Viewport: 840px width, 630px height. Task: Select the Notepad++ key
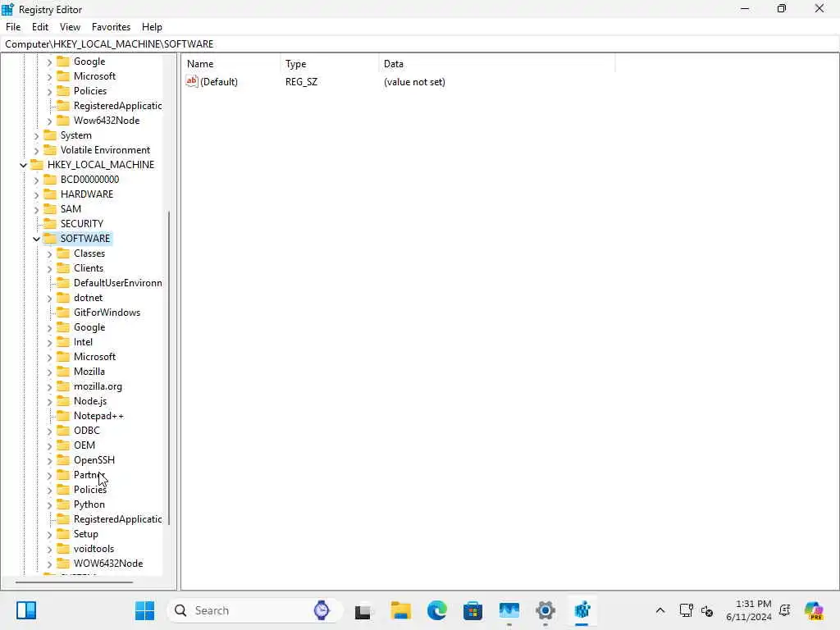click(x=98, y=416)
